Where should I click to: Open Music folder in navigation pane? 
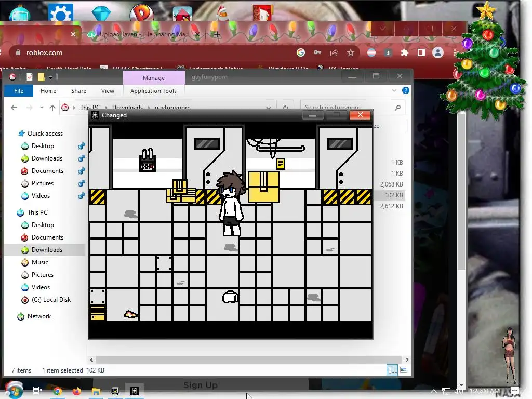point(39,262)
